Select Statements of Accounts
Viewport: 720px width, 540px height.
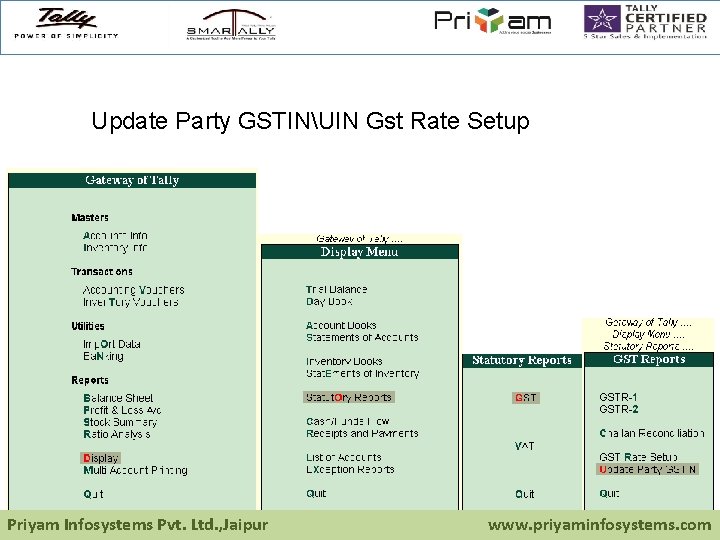pos(362,338)
